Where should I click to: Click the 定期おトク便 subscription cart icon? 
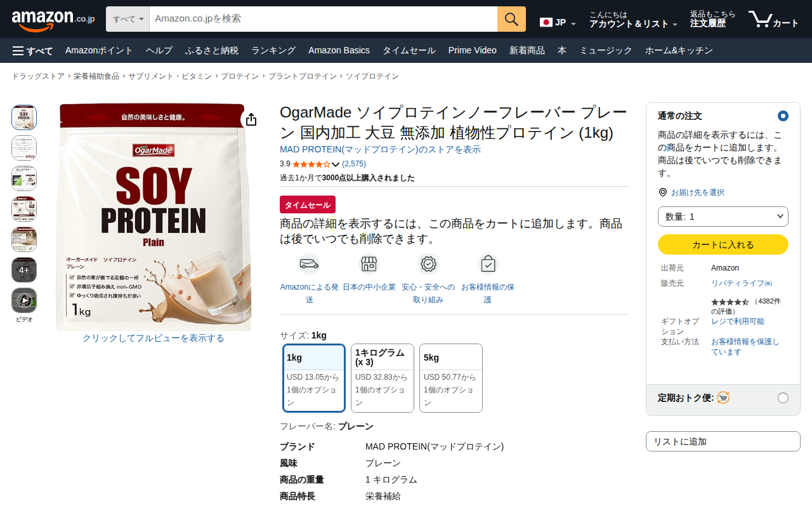coord(723,398)
